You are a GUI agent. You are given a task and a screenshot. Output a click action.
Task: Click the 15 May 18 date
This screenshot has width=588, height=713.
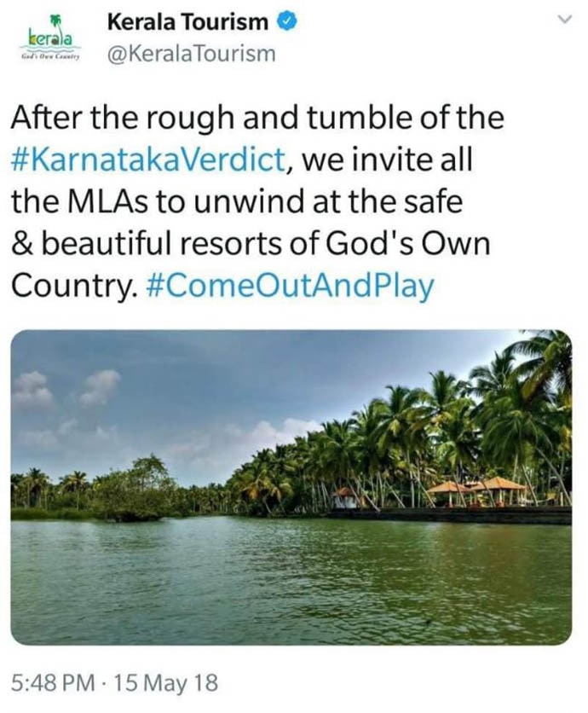pyautogui.click(x=165, y=682)
